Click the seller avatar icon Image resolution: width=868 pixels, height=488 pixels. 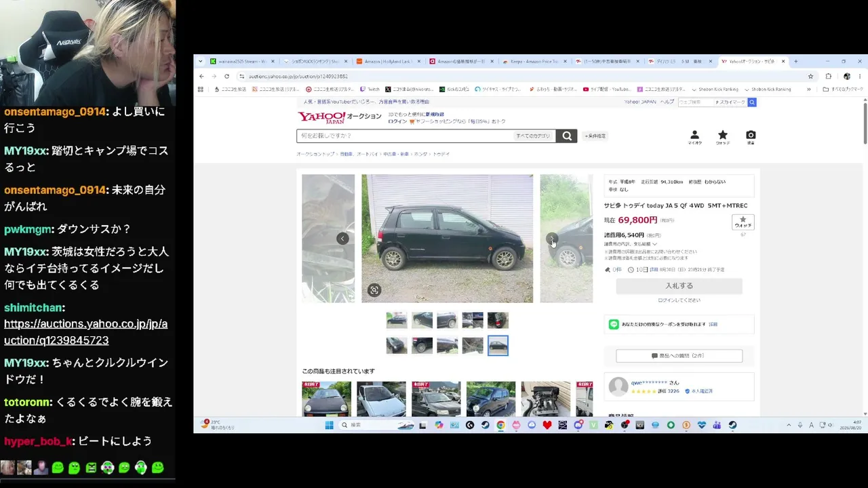coord(618,386)
